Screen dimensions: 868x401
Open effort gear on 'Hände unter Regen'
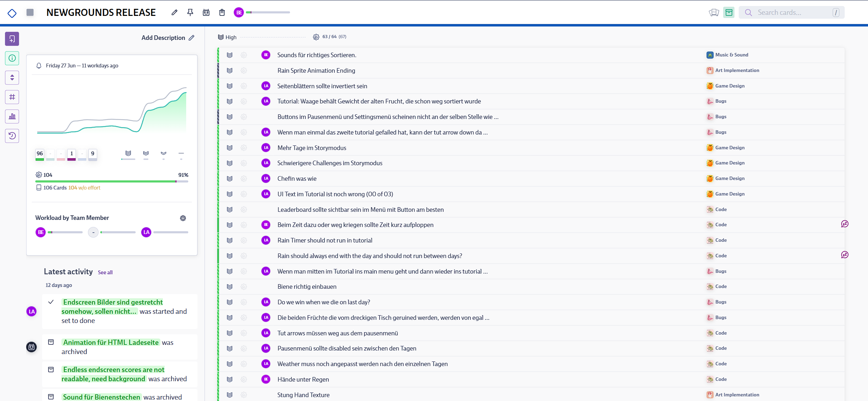[x=244, y=379]
